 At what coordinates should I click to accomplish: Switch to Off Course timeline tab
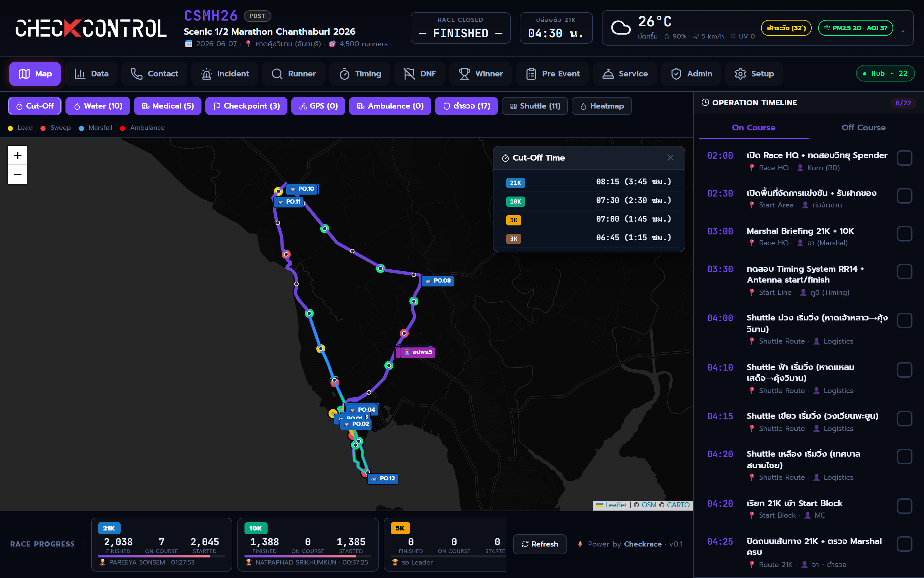(x=863, y=128)
